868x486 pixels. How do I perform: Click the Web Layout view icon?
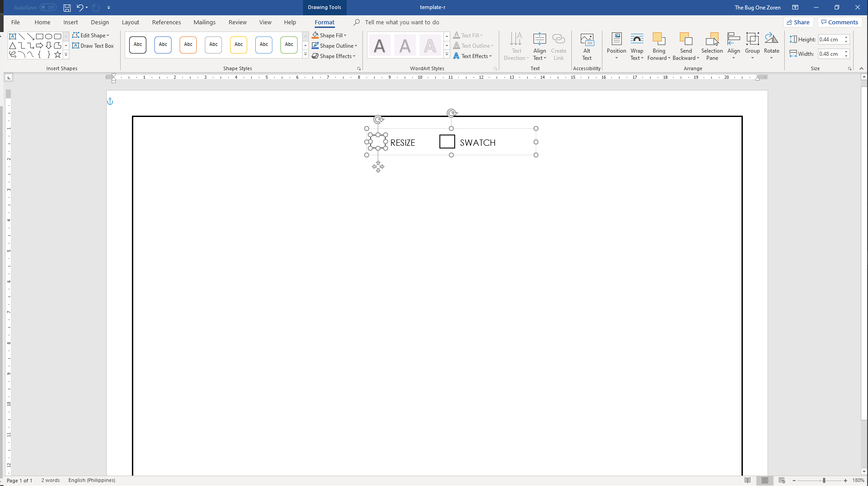coord(782,481)
